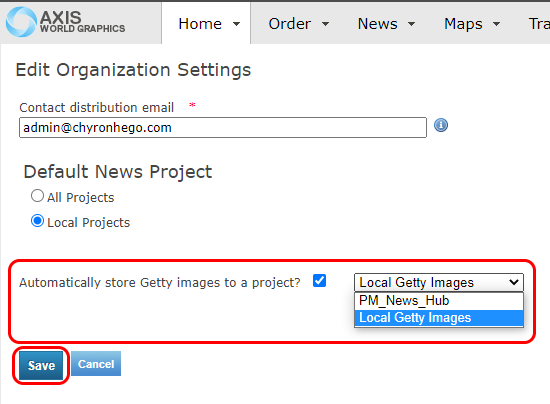Click the contact distribution email field

[x=223, y=128]
